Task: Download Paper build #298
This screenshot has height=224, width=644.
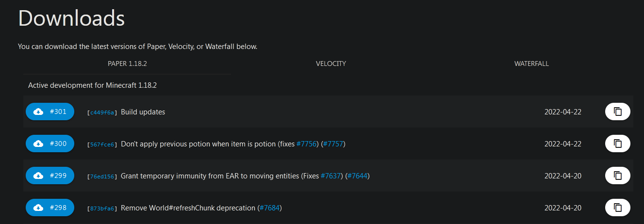Action: 50,208
